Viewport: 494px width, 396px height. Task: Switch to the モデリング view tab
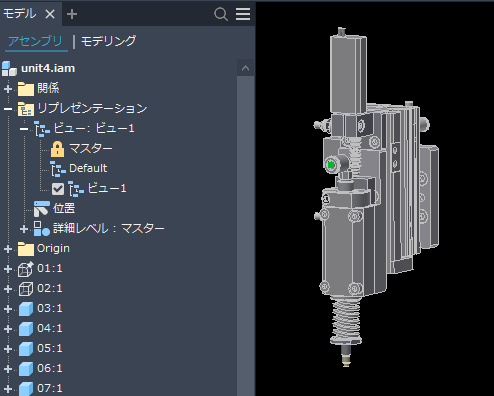(109, 41)
